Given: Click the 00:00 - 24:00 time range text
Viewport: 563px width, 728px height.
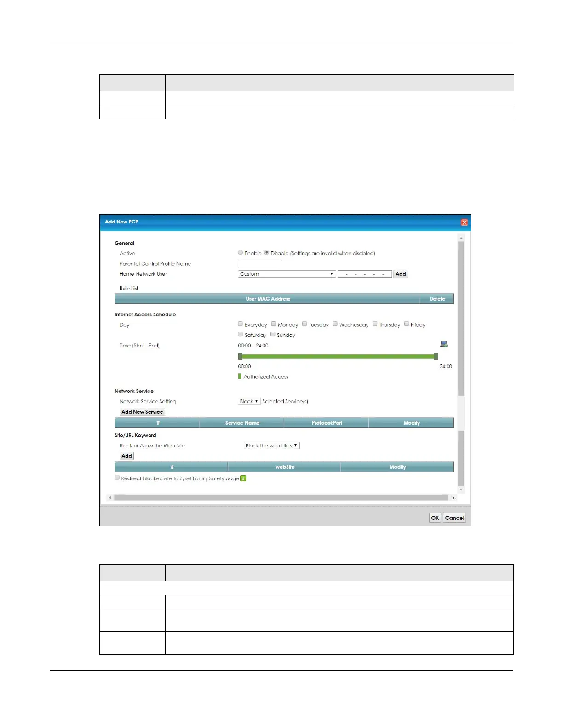Looking at the screenshot, I should pyautogui.click(x=253, y=346).
